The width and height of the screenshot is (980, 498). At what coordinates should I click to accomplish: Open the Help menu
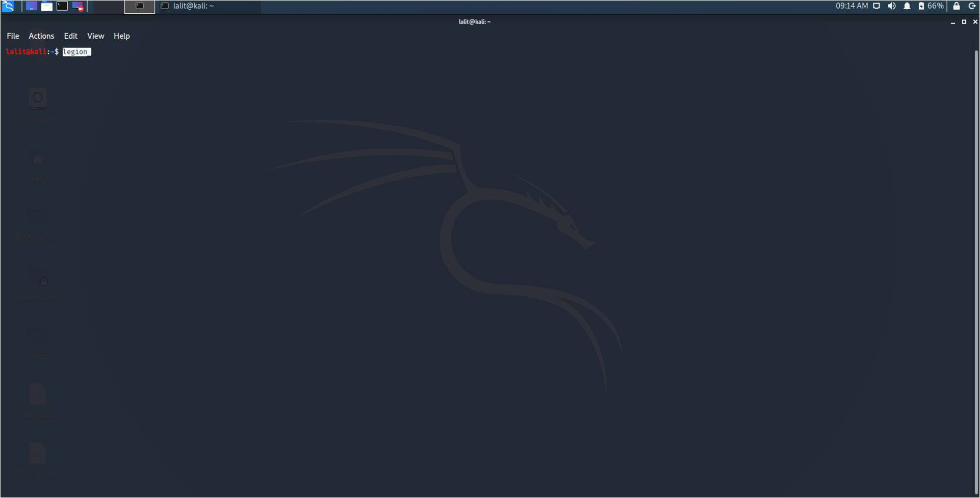[x=122, y=36]
